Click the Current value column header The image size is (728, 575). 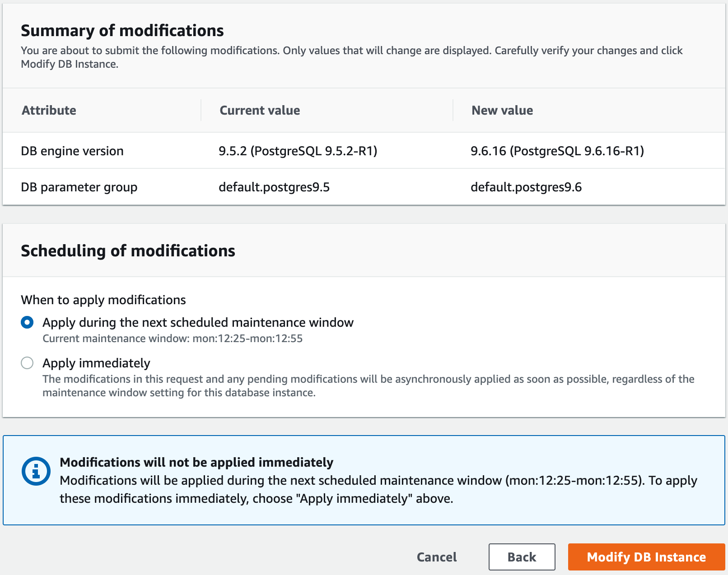[x=260, y=110]
